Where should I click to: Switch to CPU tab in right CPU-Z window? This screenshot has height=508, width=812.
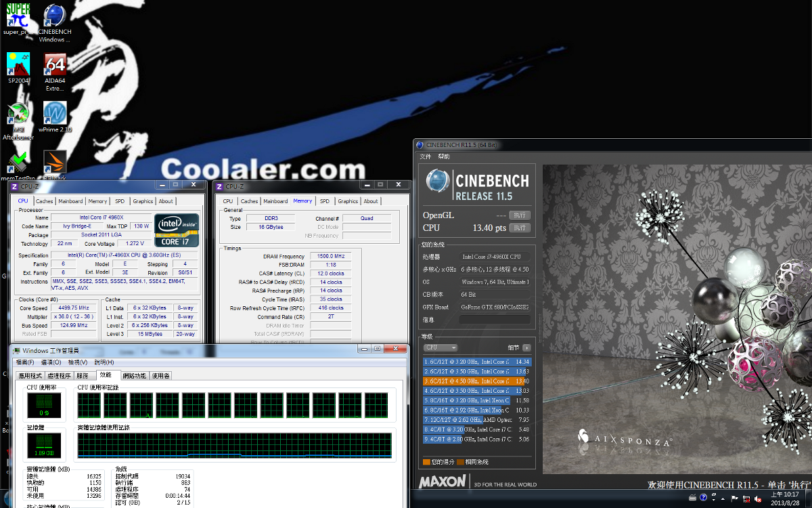[228, 201]
